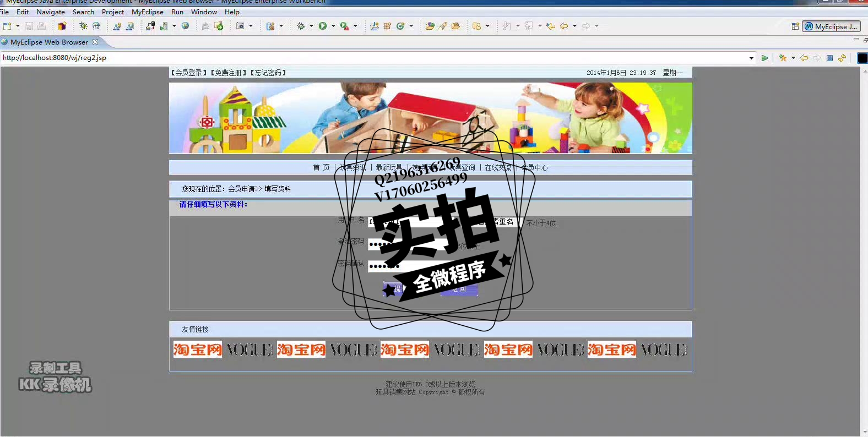
Task: Click the Print toolbar icon
Action: pyautogui.click(x=41, y=26)
